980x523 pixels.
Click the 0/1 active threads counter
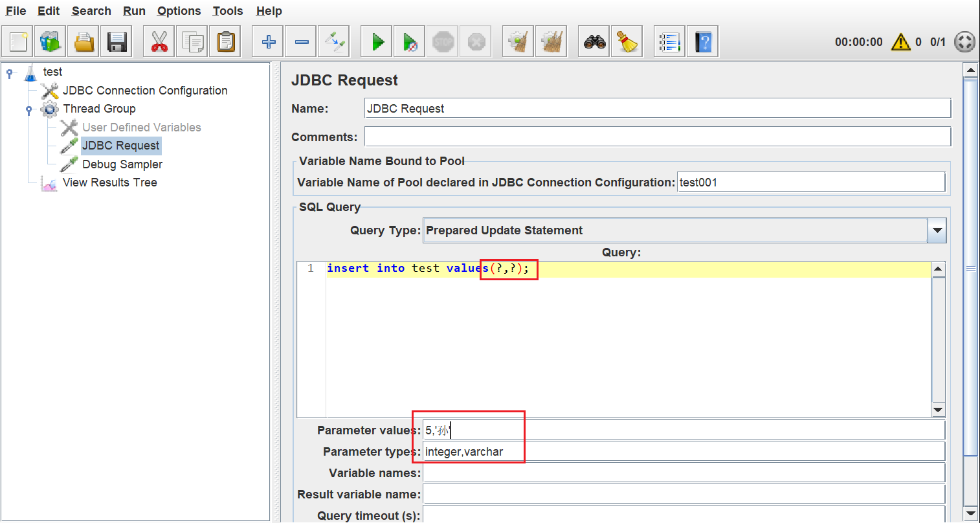pos(937,42)
